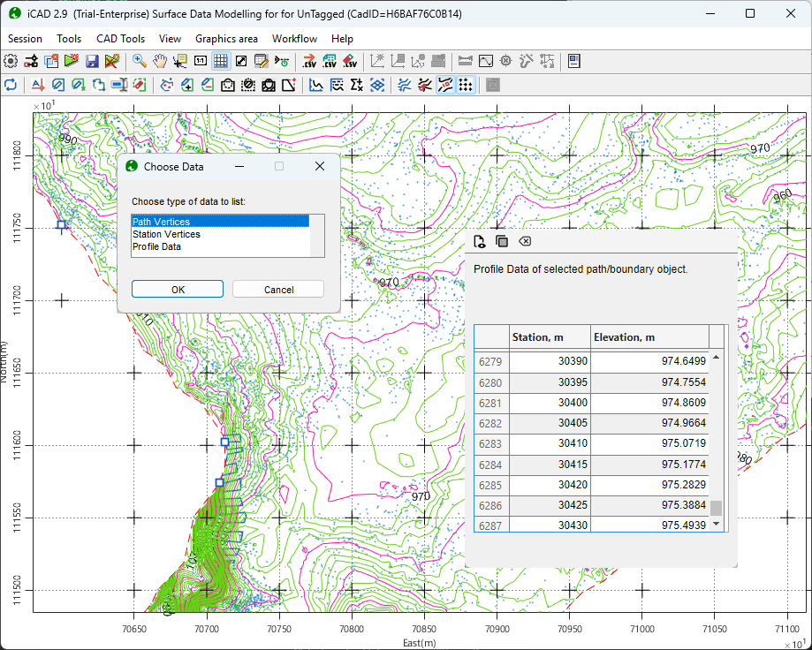
Task: Select the magnifier zoom tool
Action: click(140, 61)
